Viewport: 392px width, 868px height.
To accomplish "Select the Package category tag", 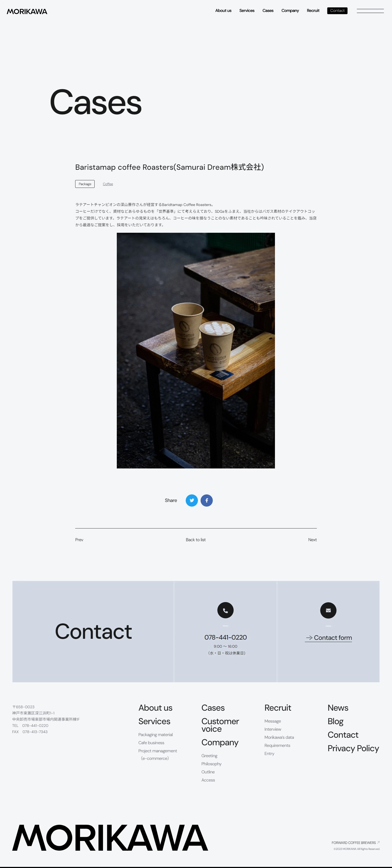I will point(85,184).
